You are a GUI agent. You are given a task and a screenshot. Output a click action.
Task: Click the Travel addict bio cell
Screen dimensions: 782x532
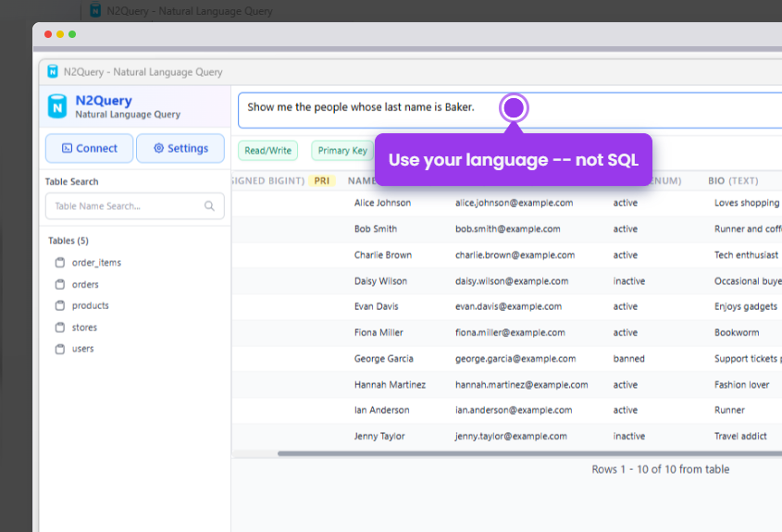[740, 436]
